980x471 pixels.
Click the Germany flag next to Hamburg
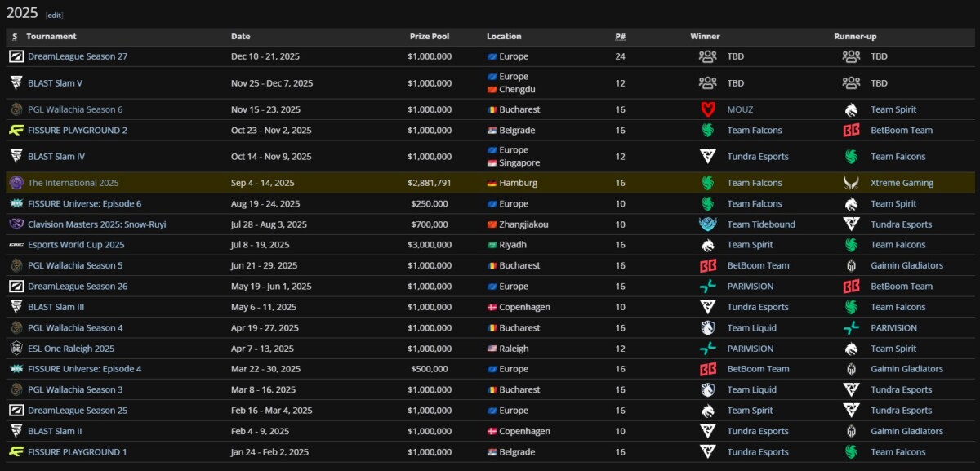pos(491,182)
